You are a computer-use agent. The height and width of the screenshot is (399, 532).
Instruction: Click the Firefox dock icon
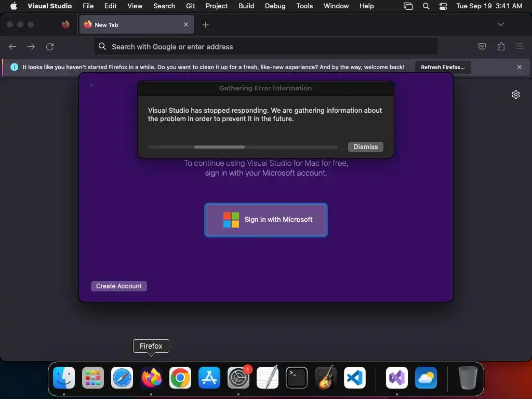(151, 378)
